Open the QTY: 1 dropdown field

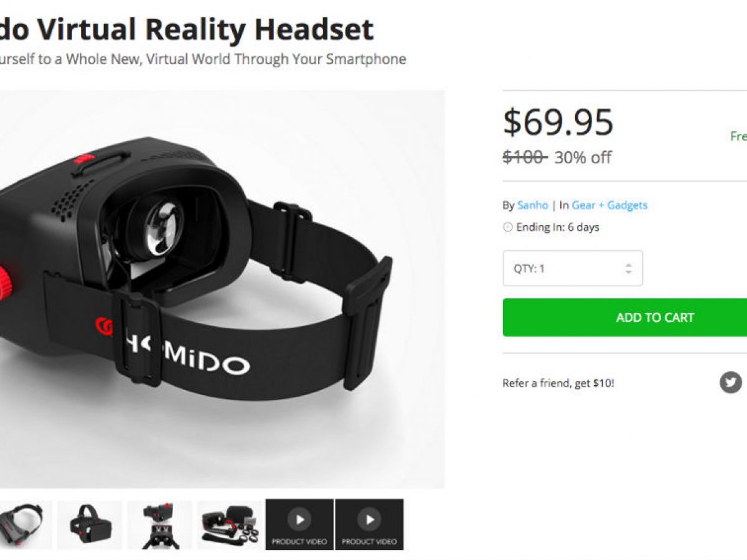click(573, 268)
